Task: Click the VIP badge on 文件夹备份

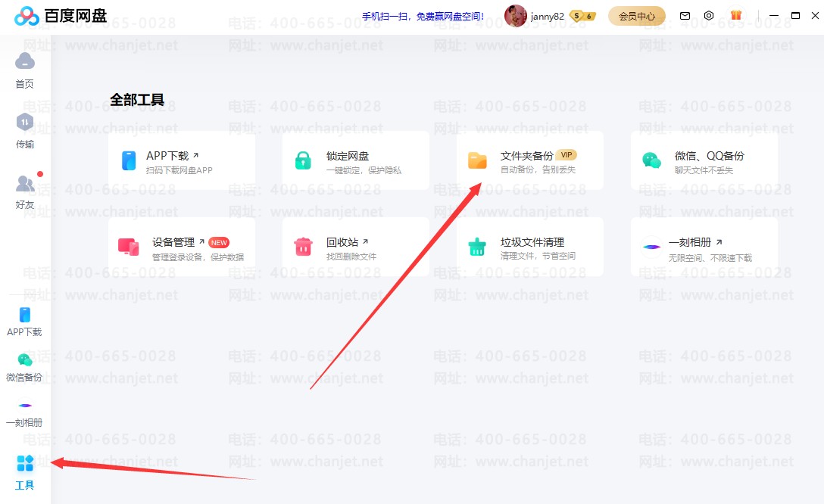Action: pos(566,155)
